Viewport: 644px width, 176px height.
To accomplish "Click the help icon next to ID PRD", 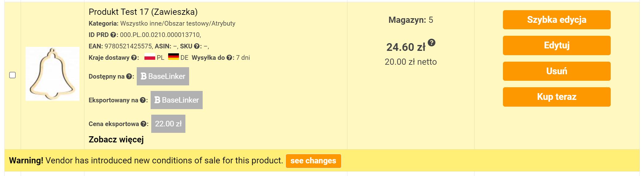I will tap(113, 35).
